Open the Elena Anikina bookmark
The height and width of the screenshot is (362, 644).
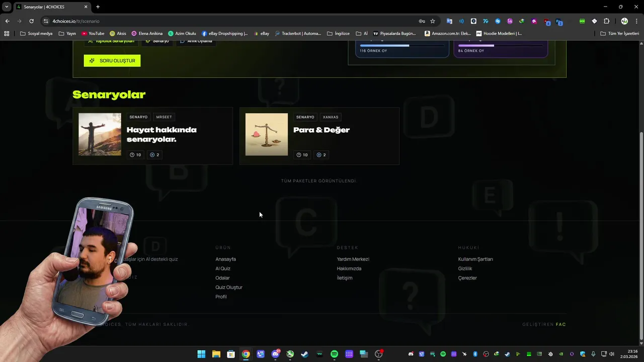pos(147,34)
